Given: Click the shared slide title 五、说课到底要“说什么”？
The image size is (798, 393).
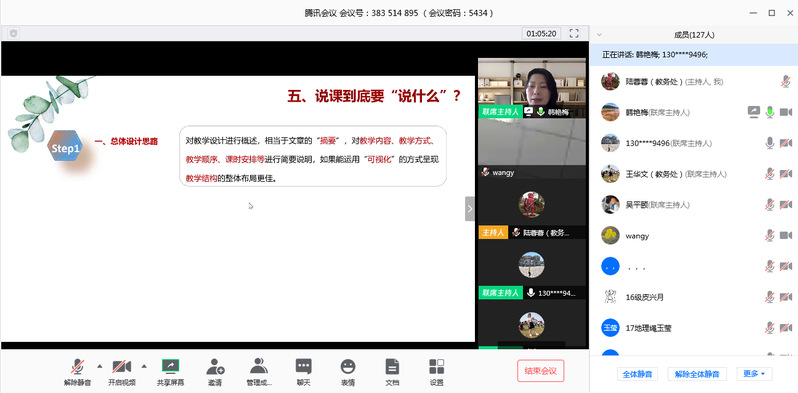Looking at the screenshot, I should coord(375,96).
